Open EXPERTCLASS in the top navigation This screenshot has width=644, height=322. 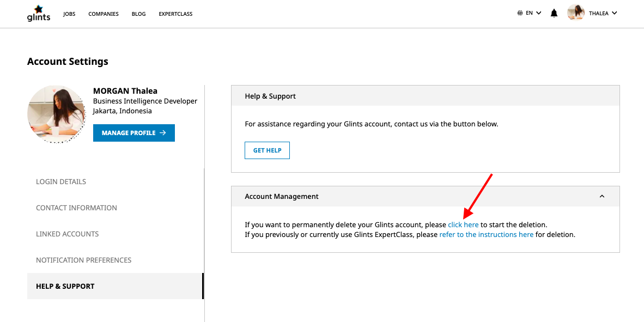pyautogui.click(x=175, y=14)
